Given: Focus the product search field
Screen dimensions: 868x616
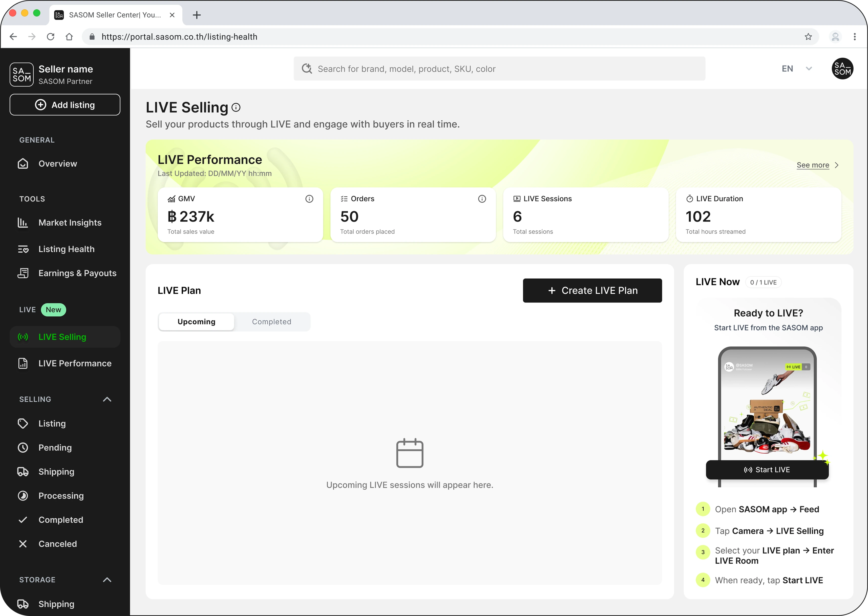Looking at the screenshot, I should click(x=499, y=69).
